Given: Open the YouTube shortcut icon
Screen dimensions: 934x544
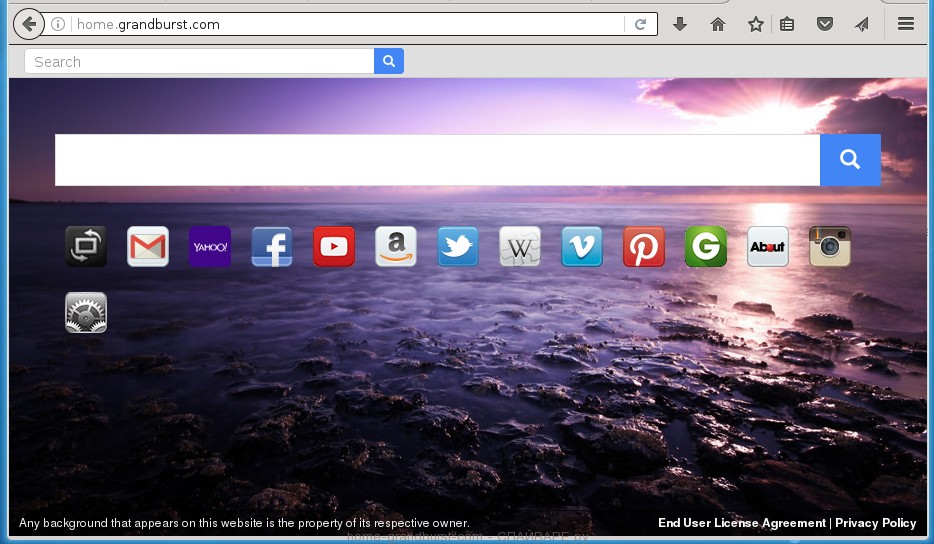Looking at the screenshot, I should (x=334, y=247).
